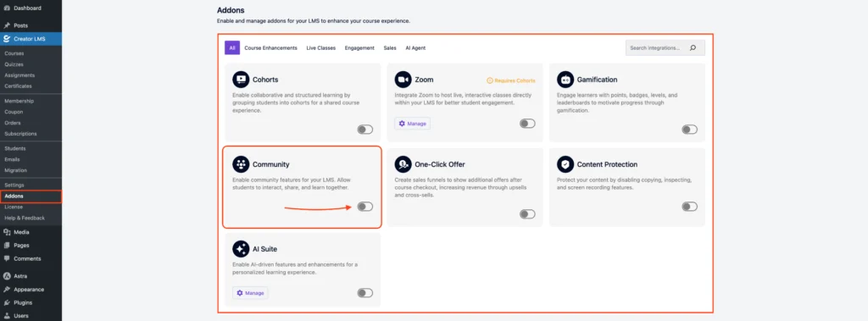The image size is (868, 321).
Task: Switch to AI Agent tab
Action: click(415, 48)
